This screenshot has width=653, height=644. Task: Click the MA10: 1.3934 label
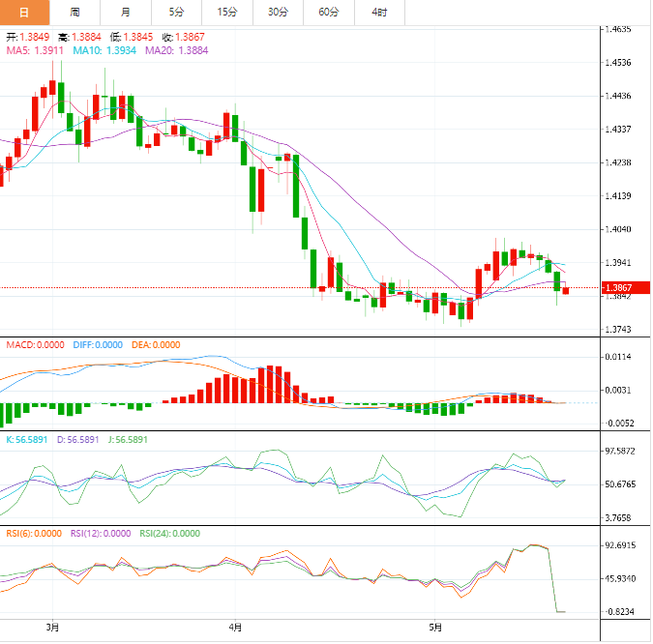[104, 51]
